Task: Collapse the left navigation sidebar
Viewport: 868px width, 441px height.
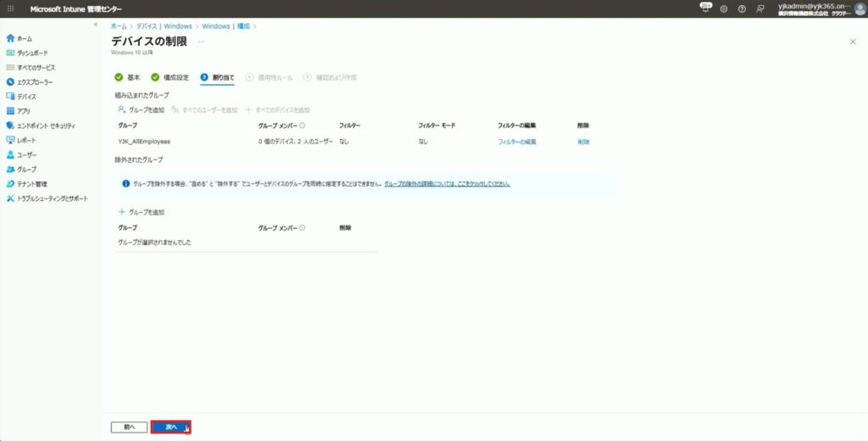Action: (x=95, y=25)
